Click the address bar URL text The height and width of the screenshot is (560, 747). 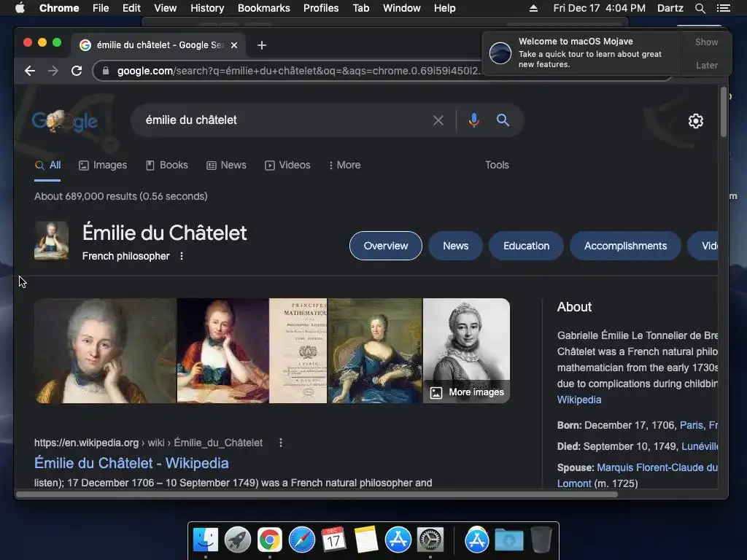pos(299,71)
